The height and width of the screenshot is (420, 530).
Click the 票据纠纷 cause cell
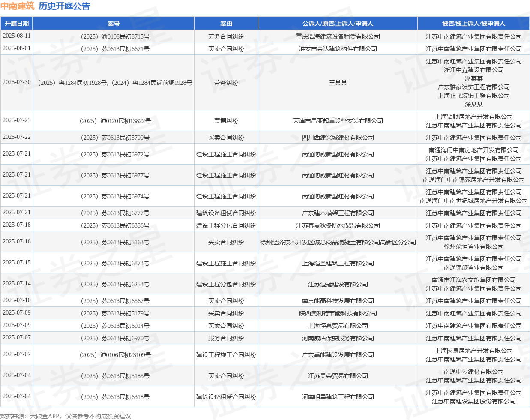tap(226, 121)
